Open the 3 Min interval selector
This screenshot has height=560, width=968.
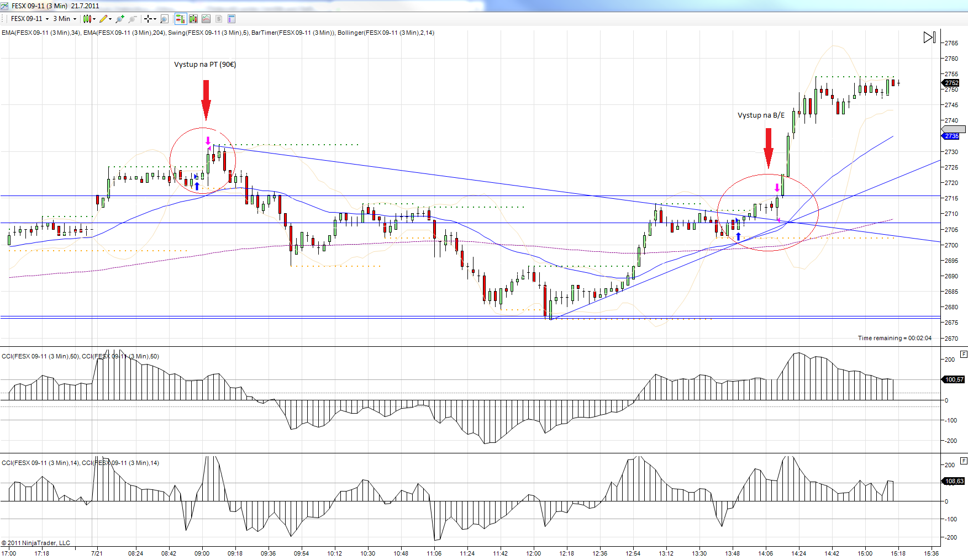click(x=65, y=19)
